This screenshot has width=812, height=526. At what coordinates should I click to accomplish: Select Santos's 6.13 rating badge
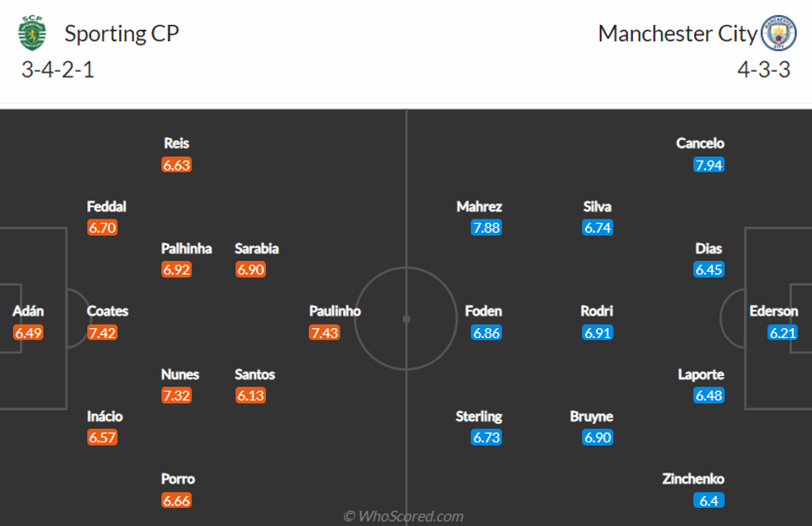pyautogui.click(x=250, y=396)
